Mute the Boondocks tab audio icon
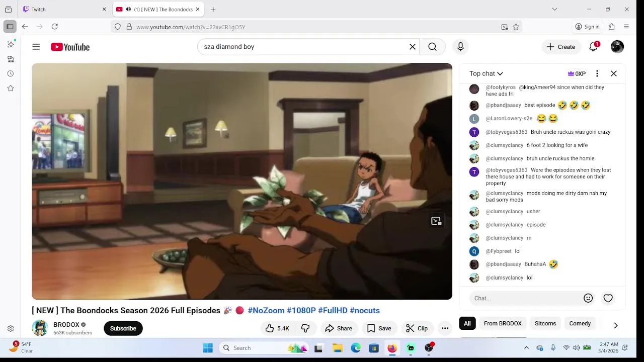The image size is (644, 362). pos(128,9)
